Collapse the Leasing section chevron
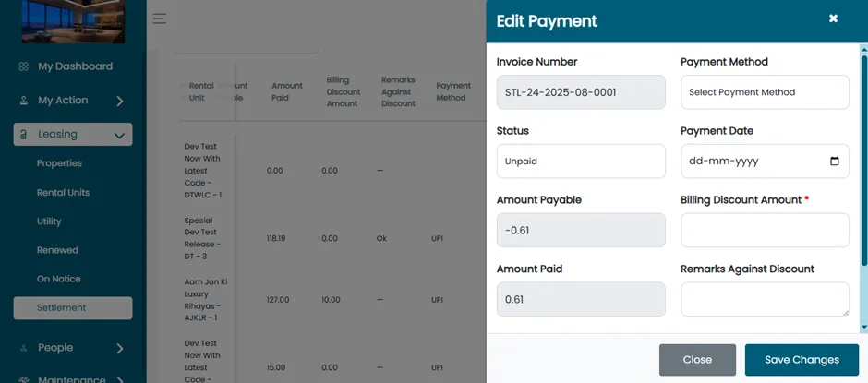The height and width of the screenshot is (383, 868). tap(119, 135)
